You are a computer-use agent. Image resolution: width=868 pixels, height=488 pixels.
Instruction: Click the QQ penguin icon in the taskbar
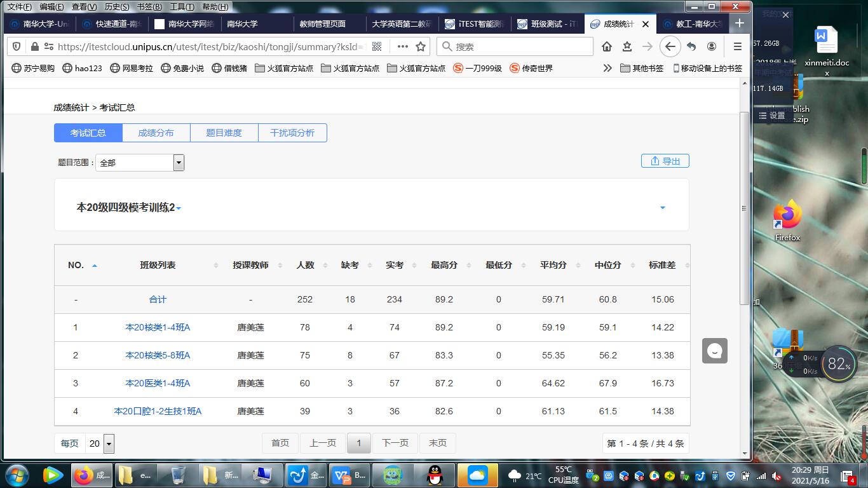click(435, 475)
